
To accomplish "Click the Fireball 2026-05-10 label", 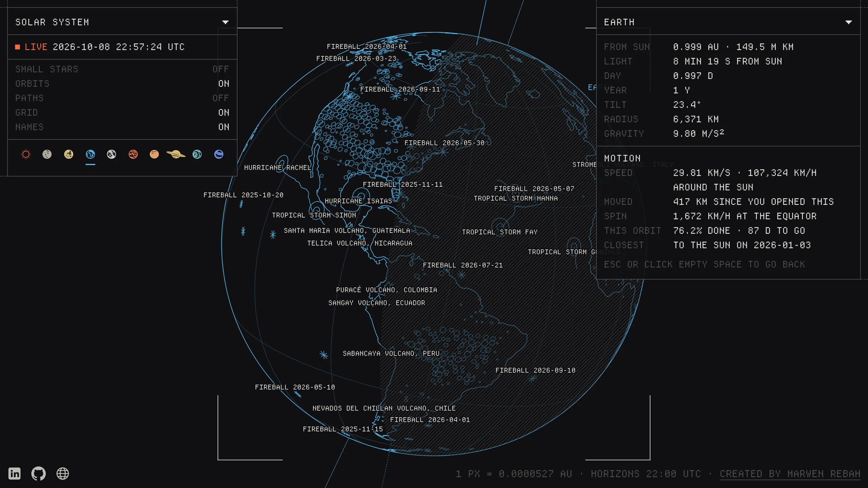I will pos(295,387).
